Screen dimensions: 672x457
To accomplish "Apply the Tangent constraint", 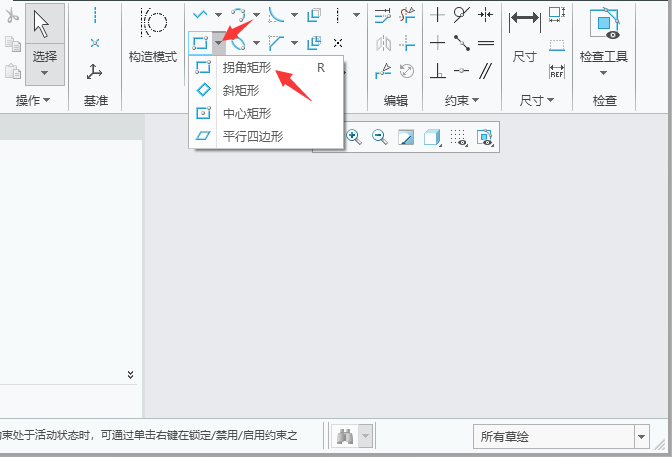I will pyautogui.click(x=462, y=15).
